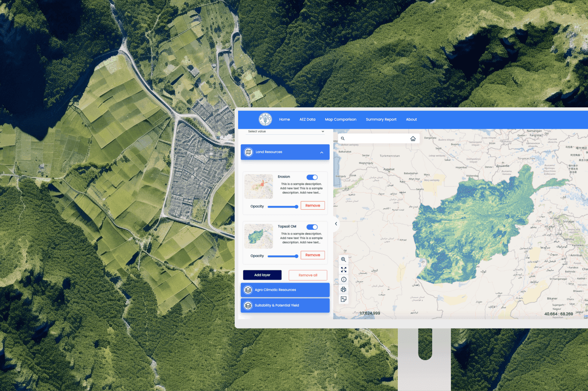Click the print map tool icon
This screenshot has height=391, width=588.
[343, 289]
